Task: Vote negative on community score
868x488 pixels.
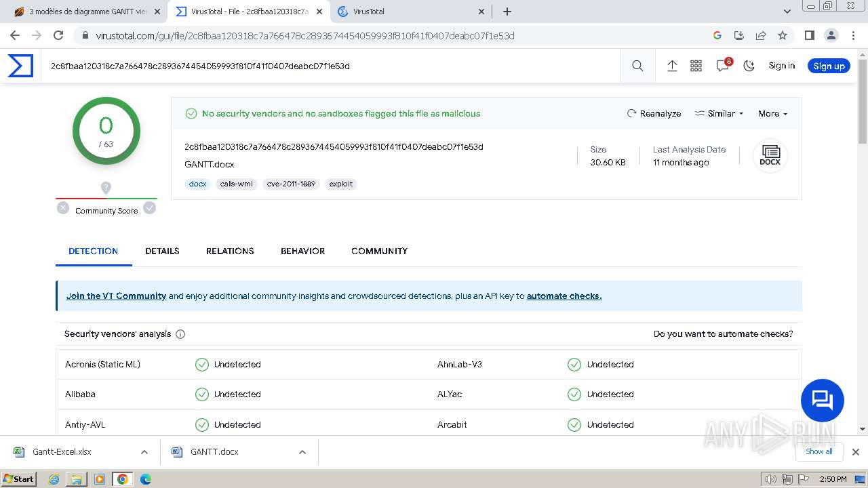Action: pos(63,208)
